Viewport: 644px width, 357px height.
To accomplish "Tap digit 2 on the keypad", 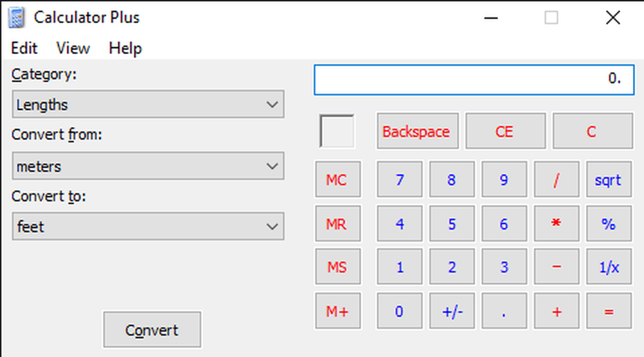I will coord(452,267).
